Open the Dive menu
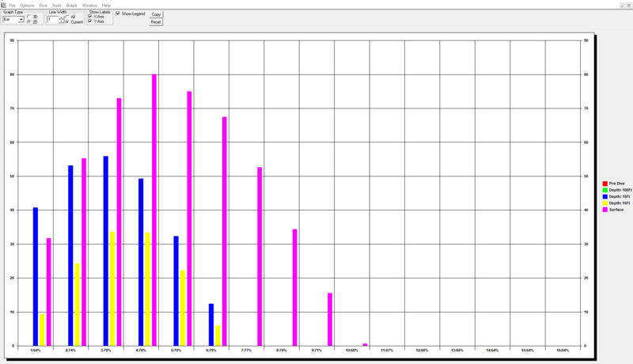Screen dimensions: 633x364 coord(42,5)
